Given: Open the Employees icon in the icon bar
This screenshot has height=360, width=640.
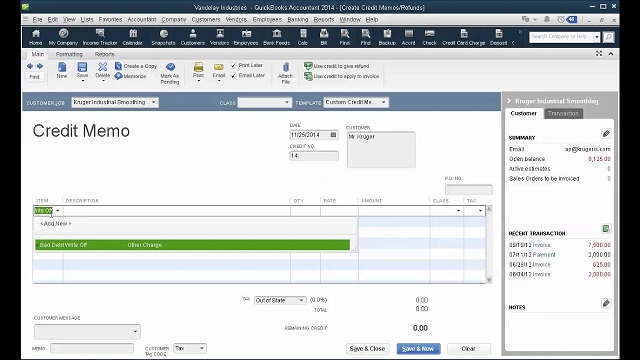Looking at the screenshot, I should click(x=246, y=37).
